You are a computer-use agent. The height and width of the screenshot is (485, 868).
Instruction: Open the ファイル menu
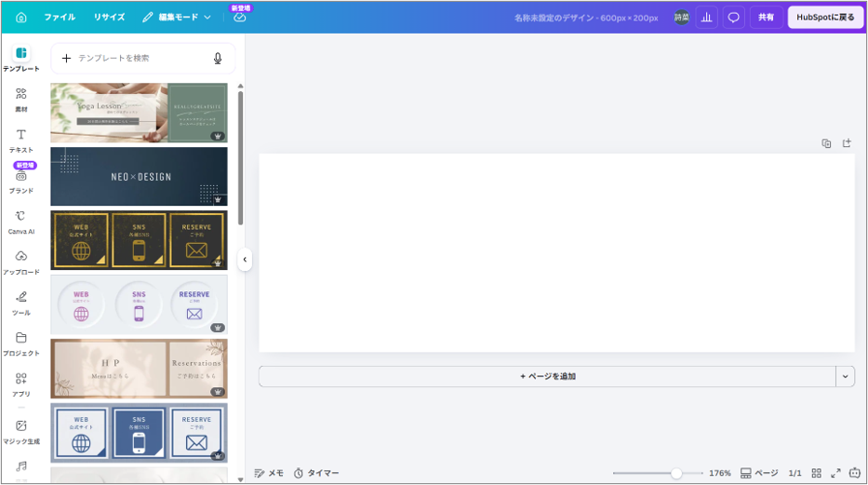pyautogui.click(x=60, y=17)
